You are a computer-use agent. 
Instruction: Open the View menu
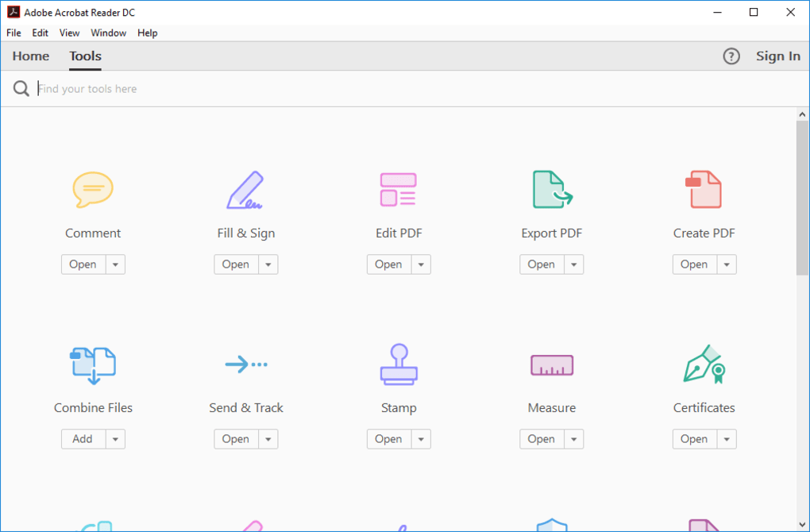(x=69, y=33)
